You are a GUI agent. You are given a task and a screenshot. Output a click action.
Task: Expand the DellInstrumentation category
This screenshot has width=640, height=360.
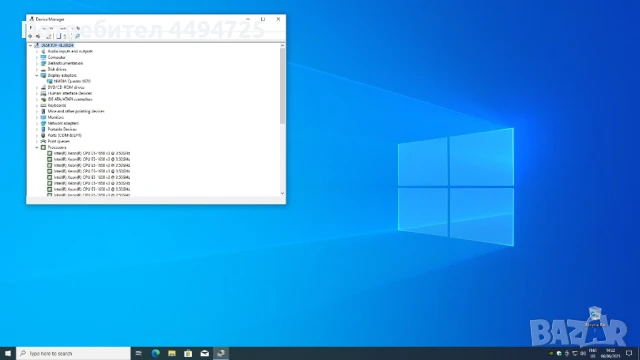coord(37,63)
